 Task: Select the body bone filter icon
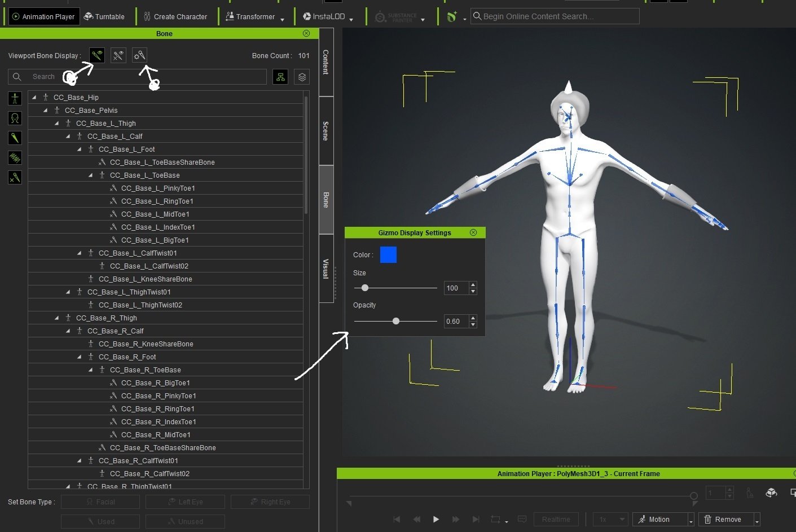point(15,98)
